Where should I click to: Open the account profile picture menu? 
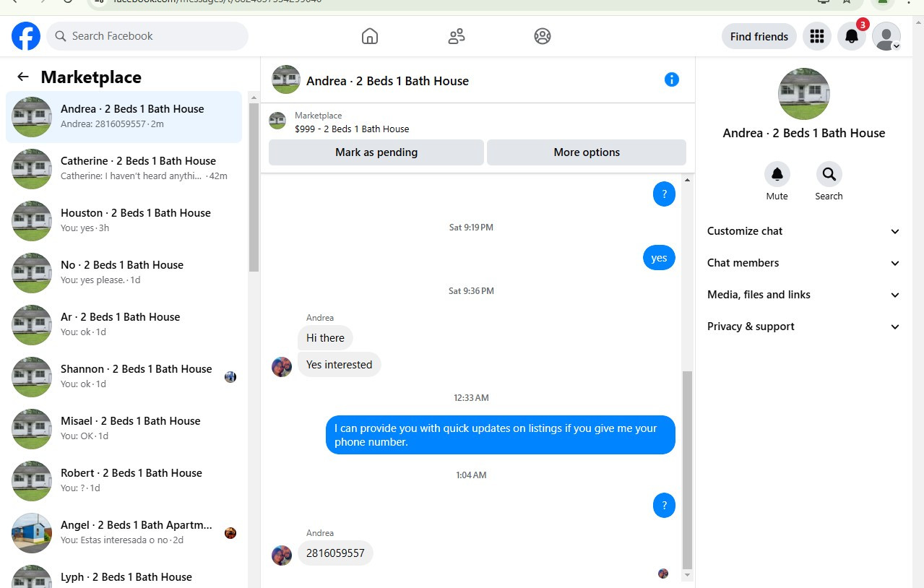click(886, 36)
